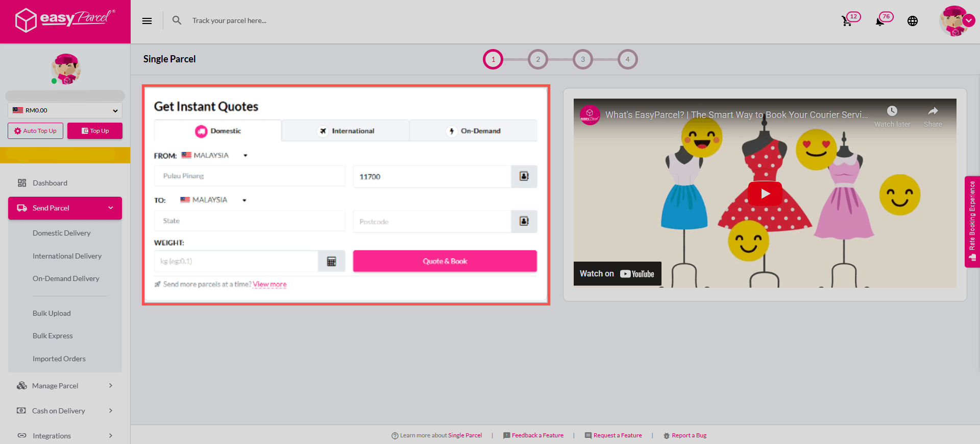Open the profile avatar menu
Screen dimensions: 980x444
[x=957, y=21]
